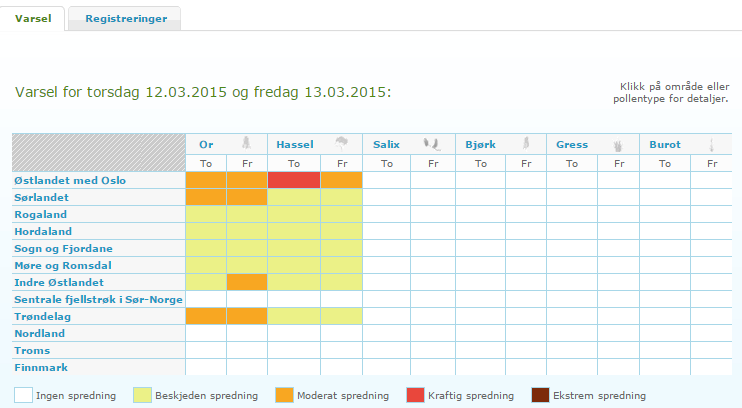Click the Moderat spredning orange legend swatch
The height and width of the screenshot is (408, 742).
coord(284,395)
